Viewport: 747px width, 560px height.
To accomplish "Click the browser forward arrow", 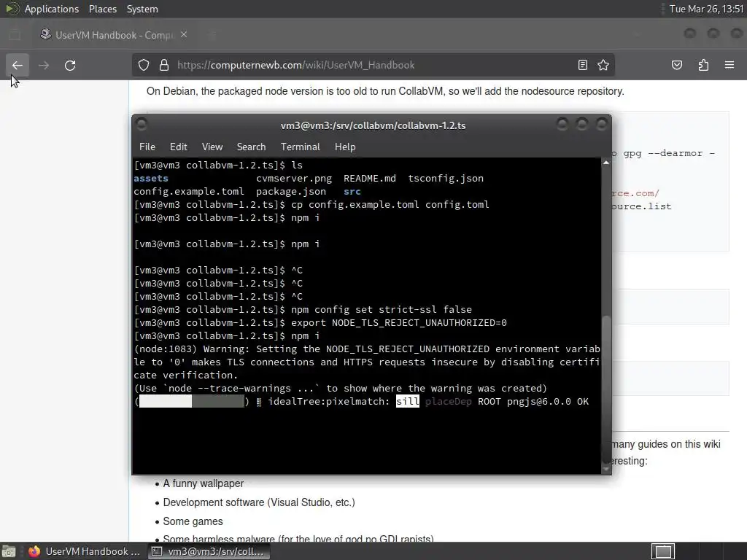I will click(x=43, y=65).
